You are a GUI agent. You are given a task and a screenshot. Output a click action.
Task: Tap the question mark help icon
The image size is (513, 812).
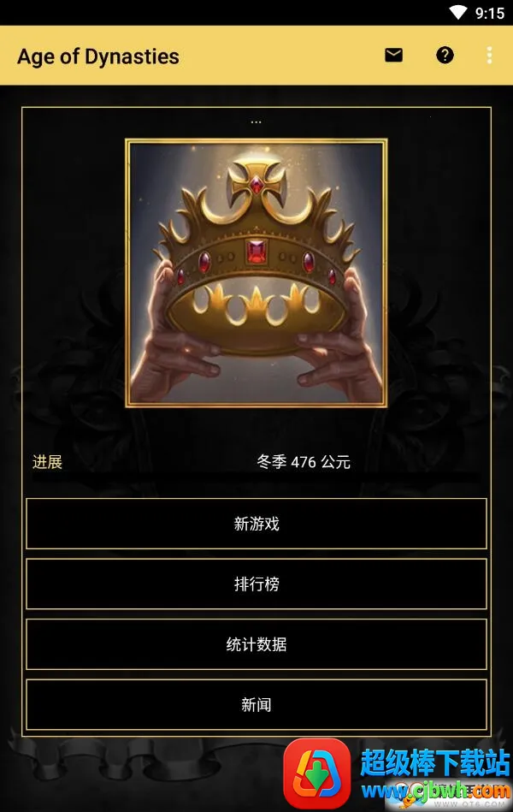(445, 55)
